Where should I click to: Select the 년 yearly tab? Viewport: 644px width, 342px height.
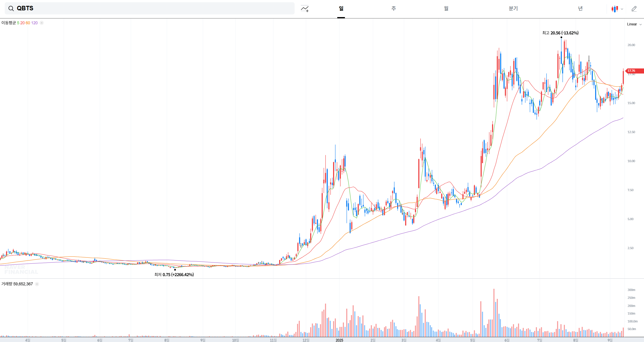click(x=580, y=9)
